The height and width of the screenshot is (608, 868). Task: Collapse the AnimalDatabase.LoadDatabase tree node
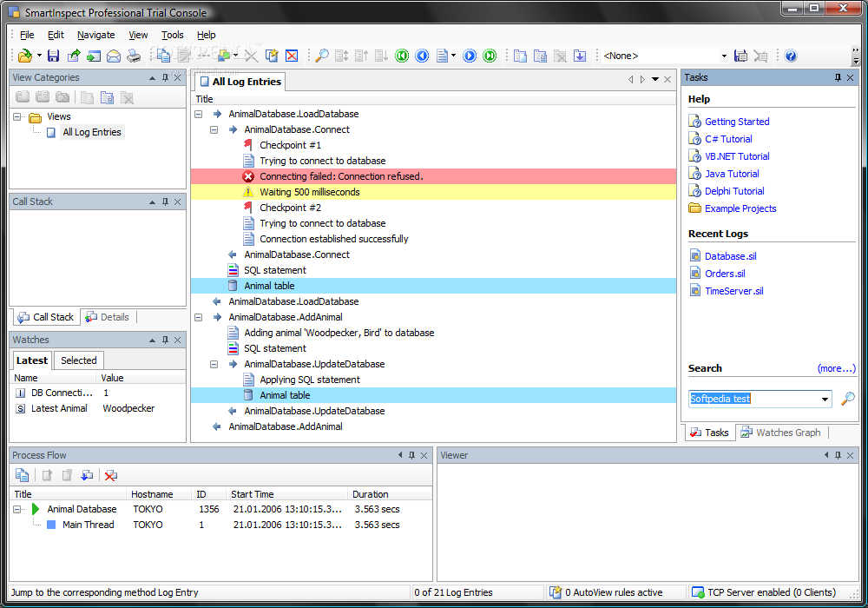click(x=198, y=114)
